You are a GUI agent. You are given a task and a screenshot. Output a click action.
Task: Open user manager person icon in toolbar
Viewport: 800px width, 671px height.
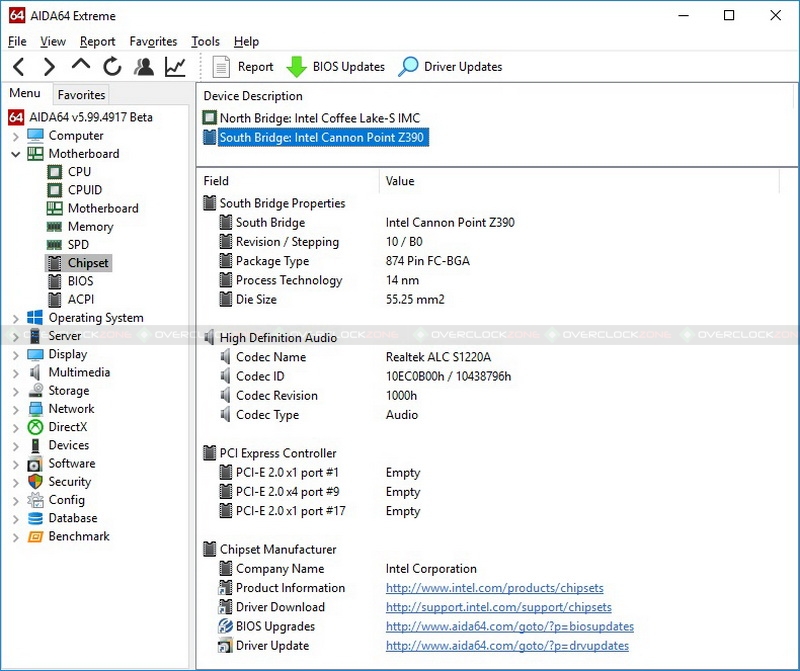144,67
